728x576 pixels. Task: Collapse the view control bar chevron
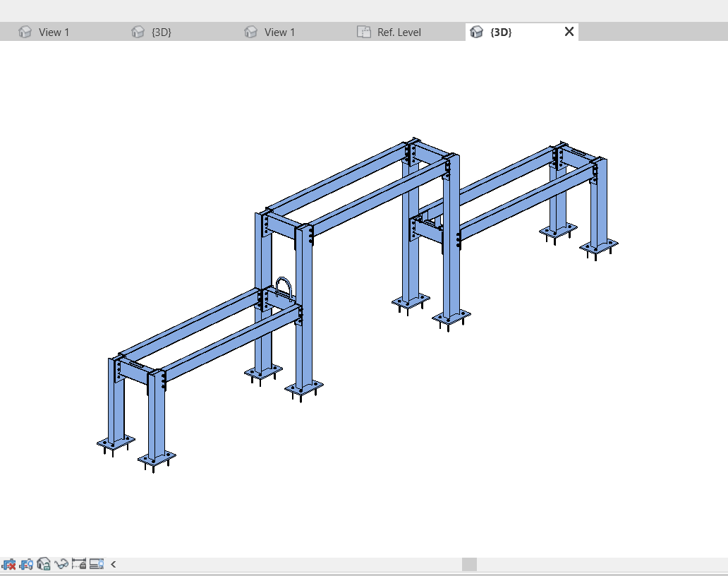coord(114,564)
